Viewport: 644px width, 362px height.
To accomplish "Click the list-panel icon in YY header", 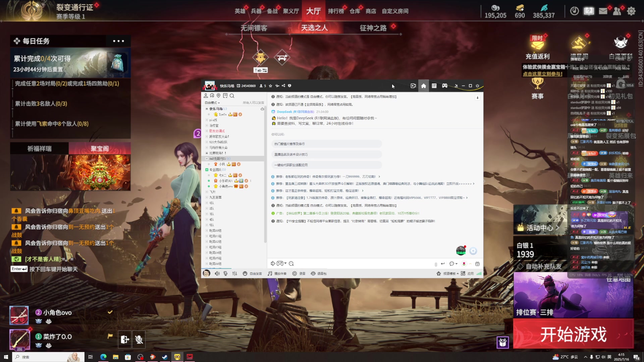I will 434,86.
